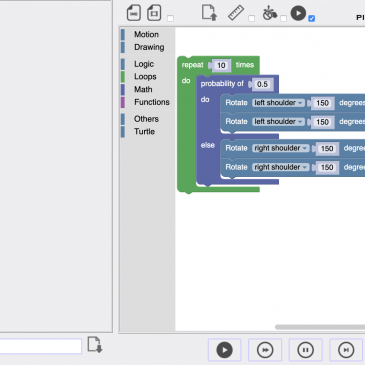Click 150 degrees field in first left shoulder block
Screen dimensions: 365x365
(x=322, y=103)
